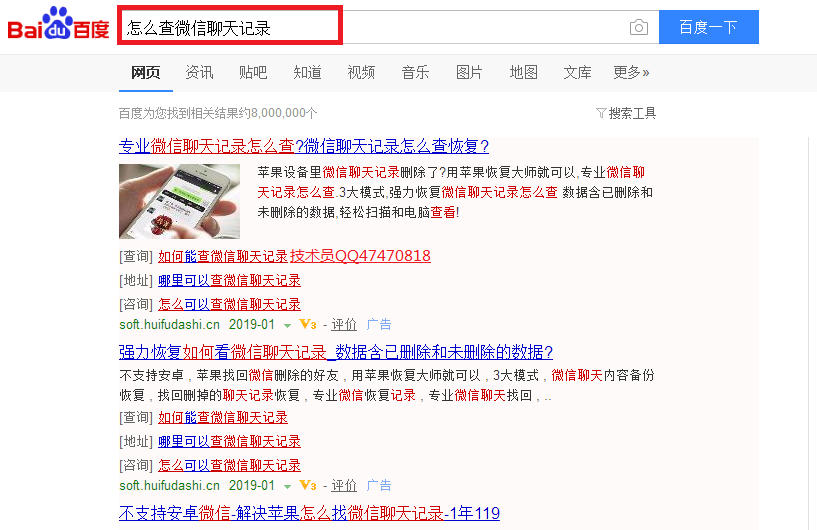Open the phone thumbnail in first result
This screenshot has width=817, height=530.
tap(179, 201)
